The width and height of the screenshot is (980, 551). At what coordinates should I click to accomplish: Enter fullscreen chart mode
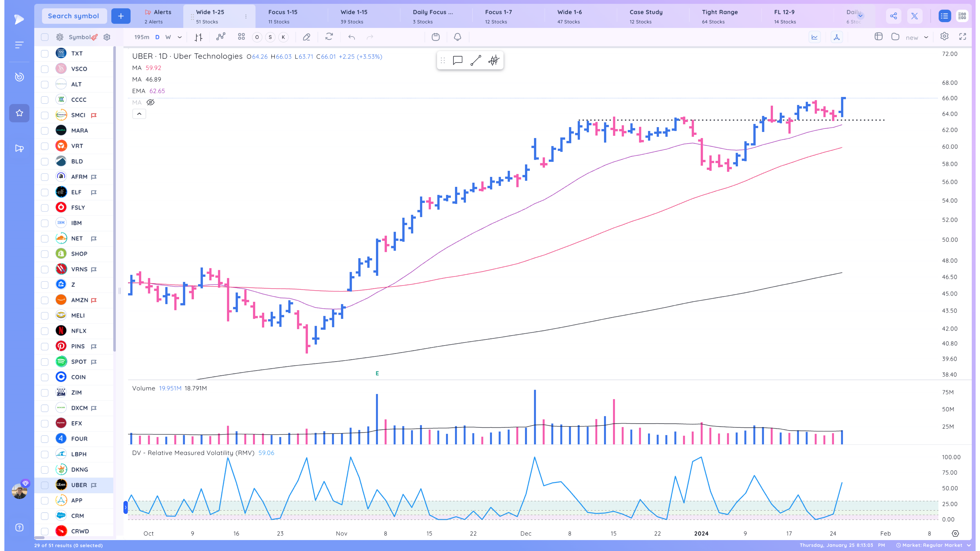(x=962, y=36)
